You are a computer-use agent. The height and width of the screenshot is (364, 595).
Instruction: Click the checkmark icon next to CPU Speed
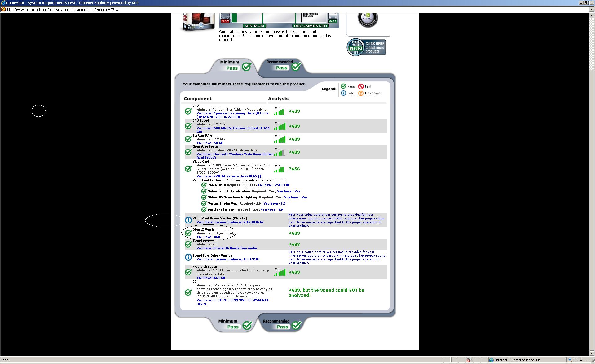(x=188, y=126)
